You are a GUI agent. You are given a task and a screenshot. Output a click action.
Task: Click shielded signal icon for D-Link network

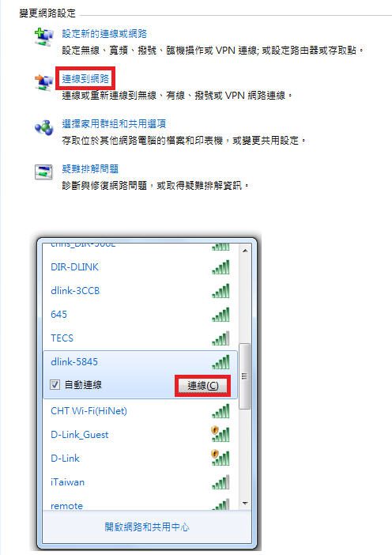220,458
